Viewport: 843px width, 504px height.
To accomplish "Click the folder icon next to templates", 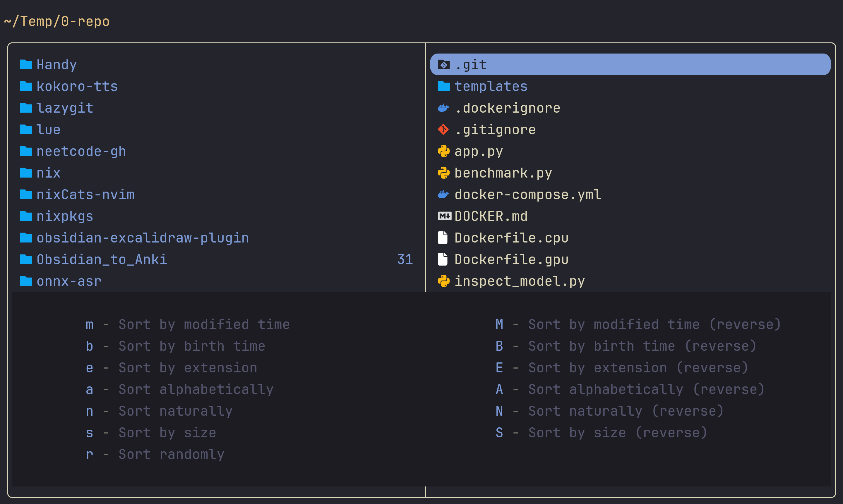I will [x=444, y=86].
